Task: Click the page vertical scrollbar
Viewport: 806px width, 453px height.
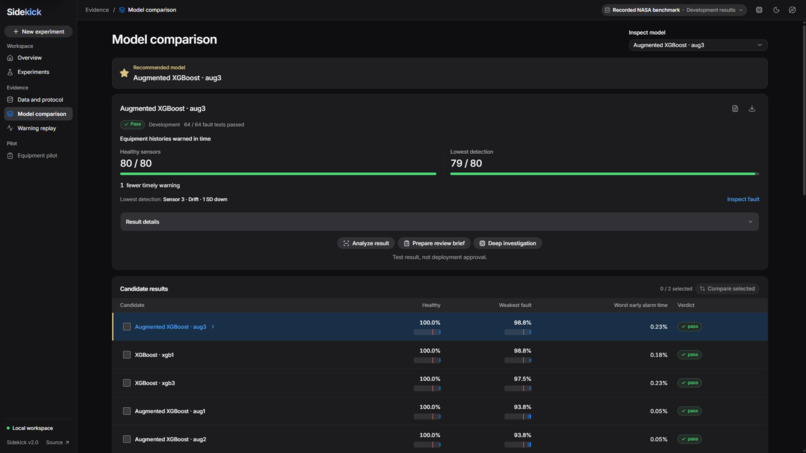Action: [803, 109]
